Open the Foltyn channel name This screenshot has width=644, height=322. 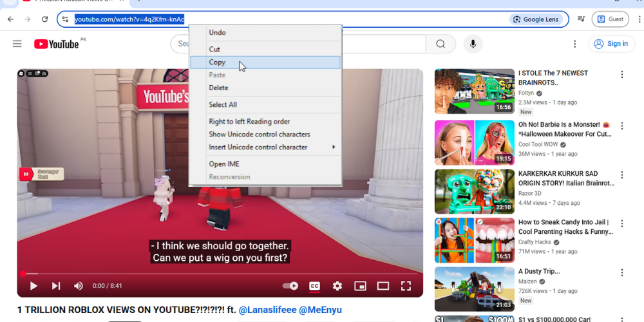pos(526,93)
